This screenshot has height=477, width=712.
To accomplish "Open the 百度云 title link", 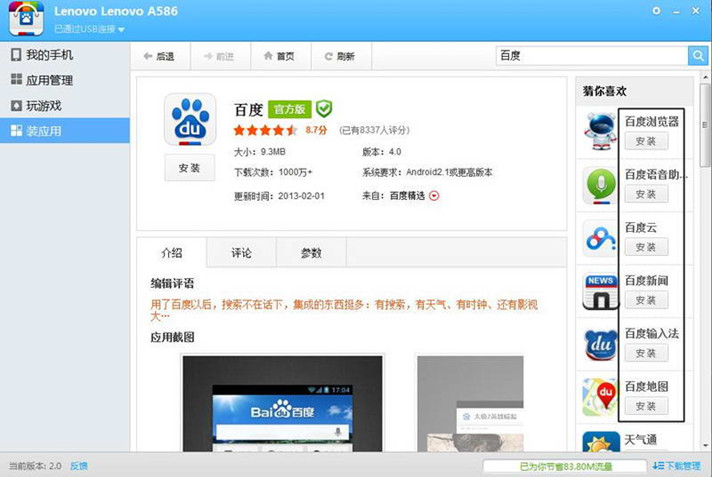I will click(641, 227).
